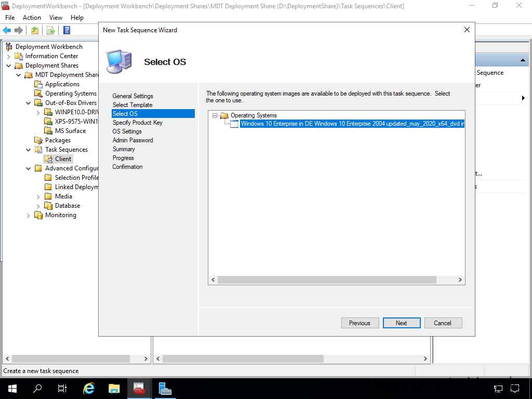Expand the Information Center tree node
The image size is (532, 399).
pos(9,56)
